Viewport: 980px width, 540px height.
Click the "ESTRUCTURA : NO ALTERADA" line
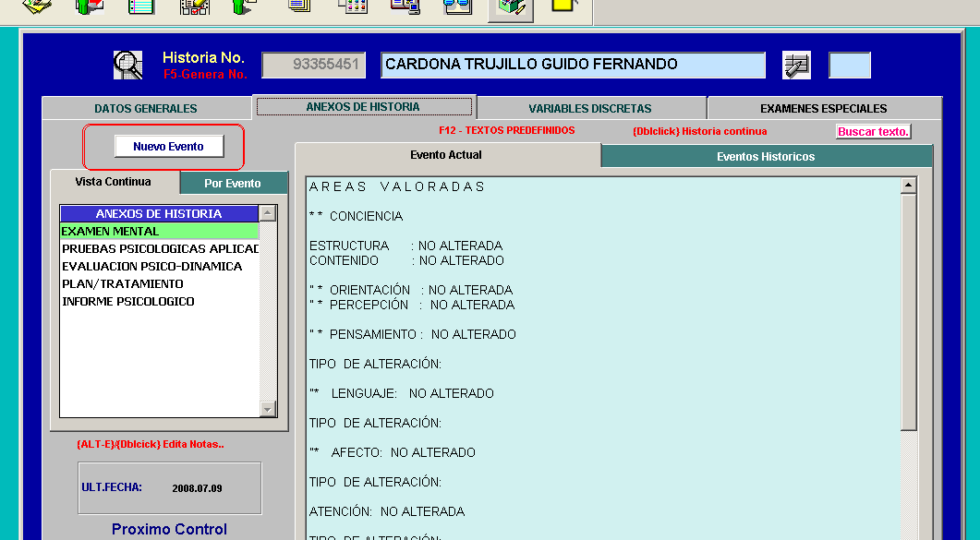406,246
